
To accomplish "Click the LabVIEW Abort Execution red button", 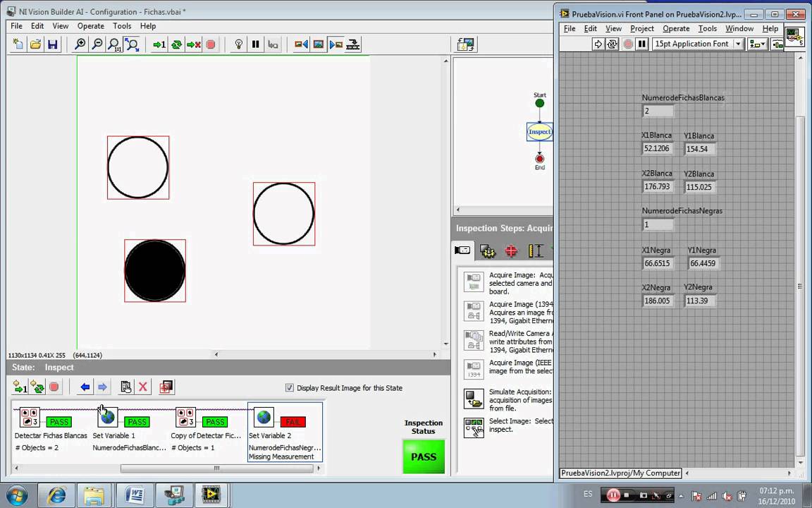I will (x=627, y=44).
